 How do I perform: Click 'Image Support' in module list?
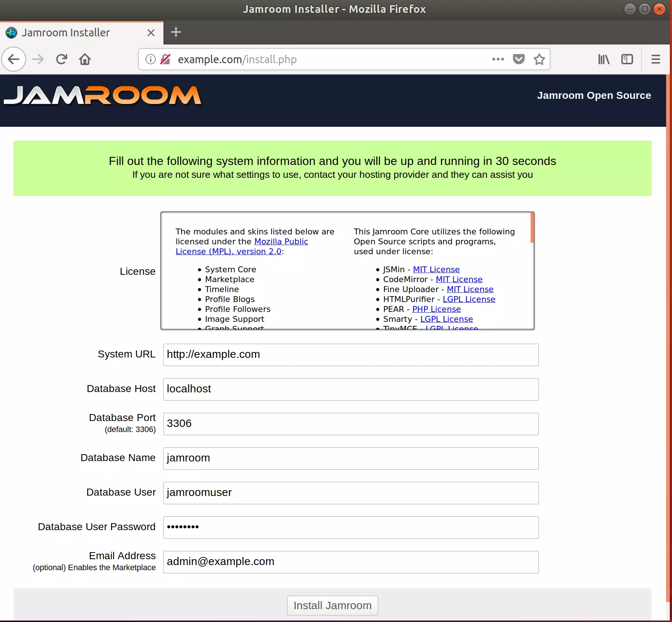pyautogui.click(x=234, y=319)
